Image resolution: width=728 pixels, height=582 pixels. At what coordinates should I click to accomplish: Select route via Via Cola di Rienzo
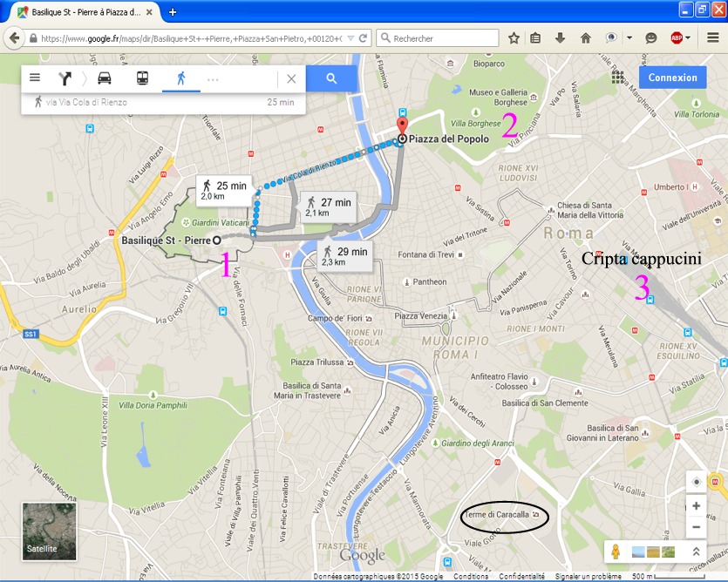click(x=164, y=103)
